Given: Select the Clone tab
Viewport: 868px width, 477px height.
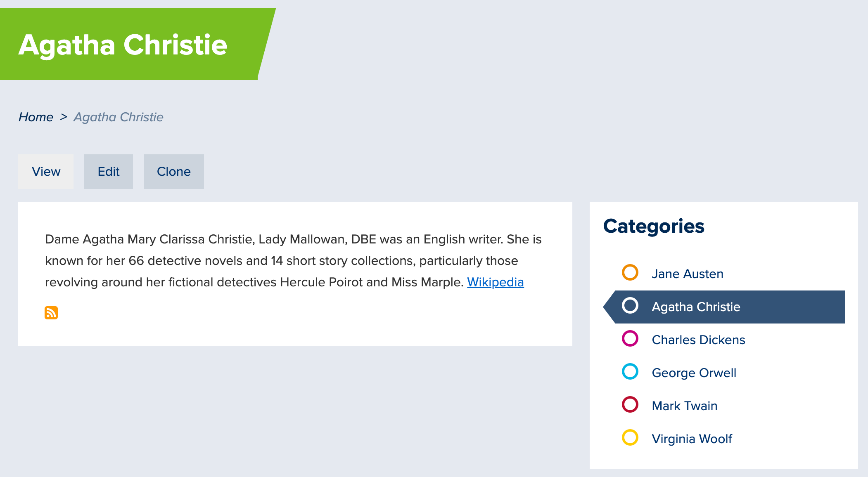Looking at the screenshot, I should coord(174,172).
